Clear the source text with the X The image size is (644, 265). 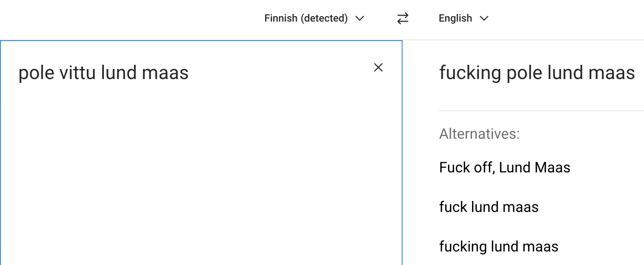click(x=378, y=67)
